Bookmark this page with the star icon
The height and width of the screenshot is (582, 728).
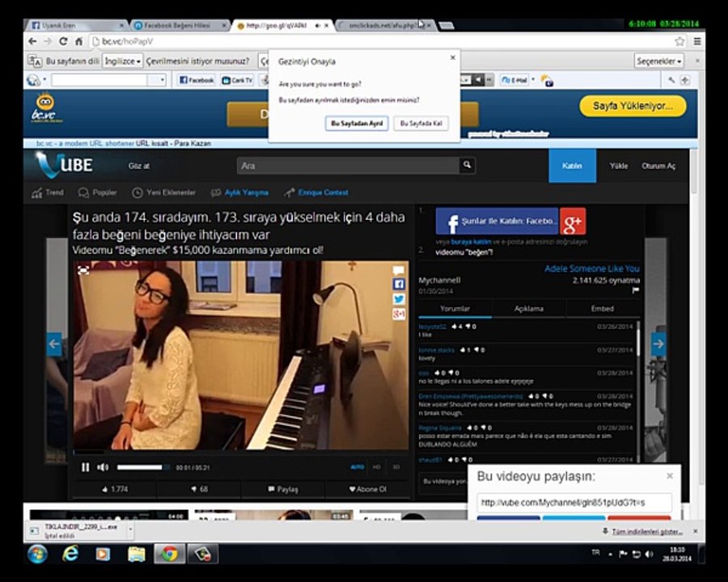point(679,41)
